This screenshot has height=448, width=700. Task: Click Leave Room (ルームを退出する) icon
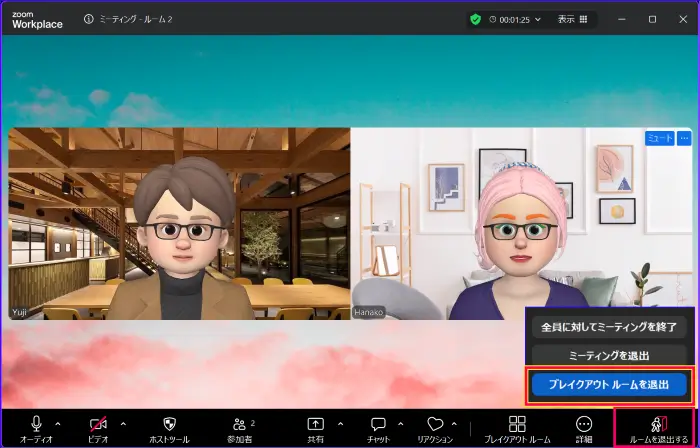[658, 424]
